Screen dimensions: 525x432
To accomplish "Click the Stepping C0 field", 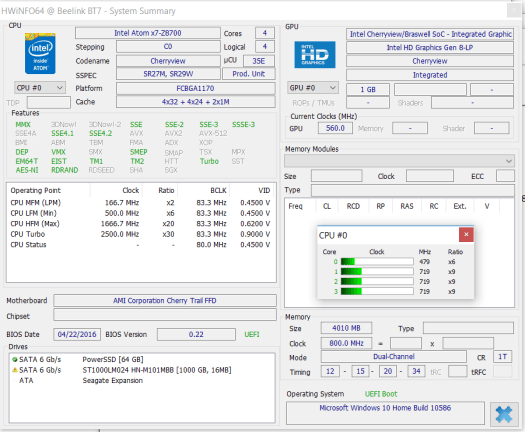I will [168, 47].
